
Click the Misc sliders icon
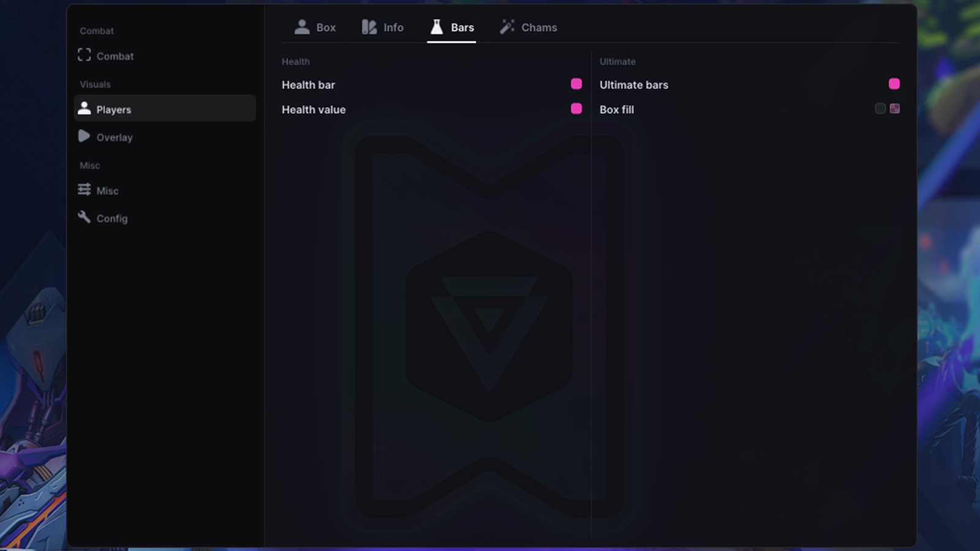(85, 189)
